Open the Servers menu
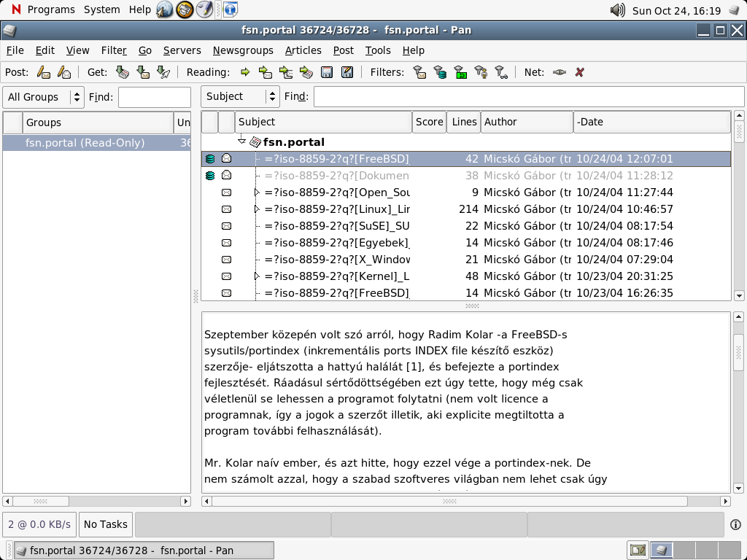The height and width of the screenshot is (560, 747). click(182, 50)
